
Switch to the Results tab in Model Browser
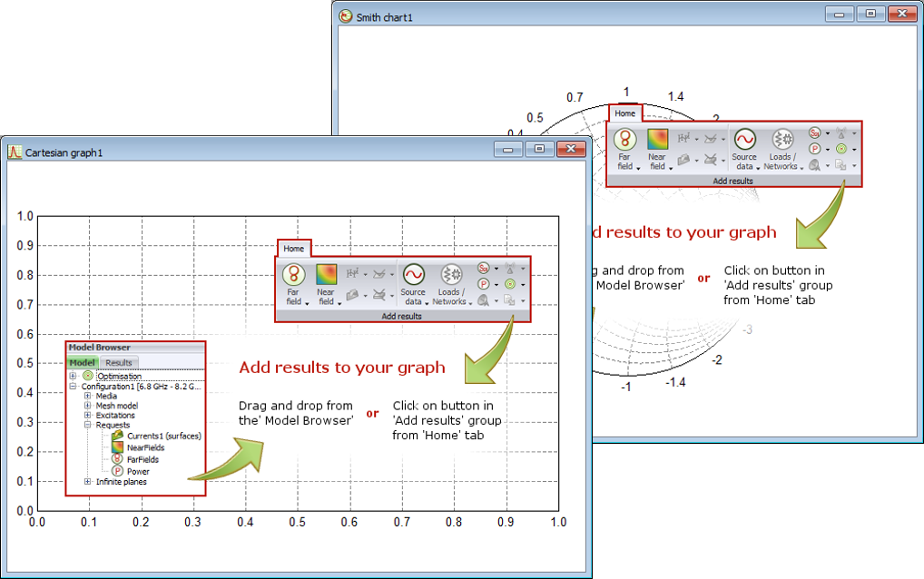(x=118, y=363)
